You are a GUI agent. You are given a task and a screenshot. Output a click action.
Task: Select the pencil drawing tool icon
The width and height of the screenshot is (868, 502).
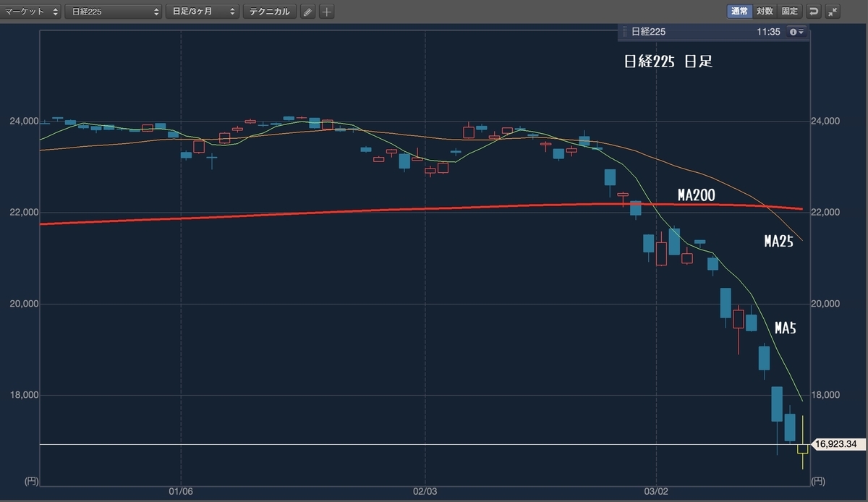point(308,12)
